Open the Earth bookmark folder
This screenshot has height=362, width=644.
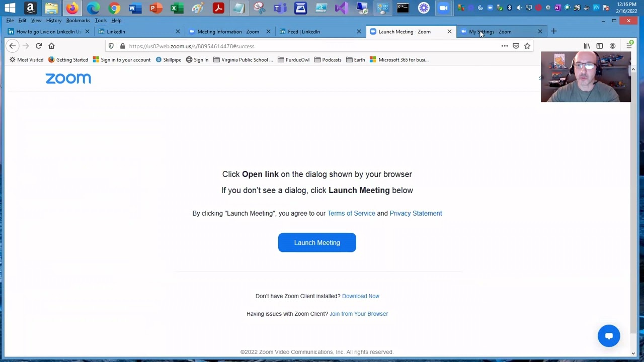tap(355, 60)
